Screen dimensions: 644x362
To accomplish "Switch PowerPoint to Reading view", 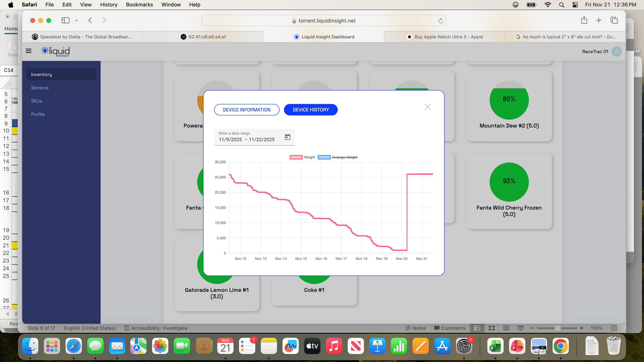I will (506, 328).
